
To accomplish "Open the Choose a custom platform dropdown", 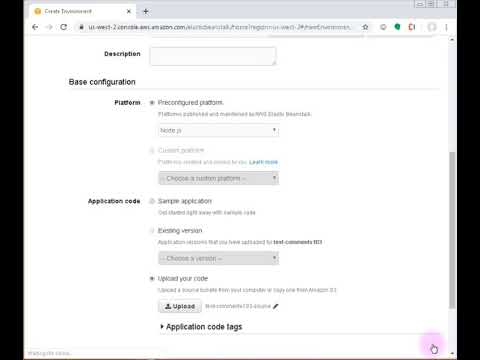I will coord(219,178).
